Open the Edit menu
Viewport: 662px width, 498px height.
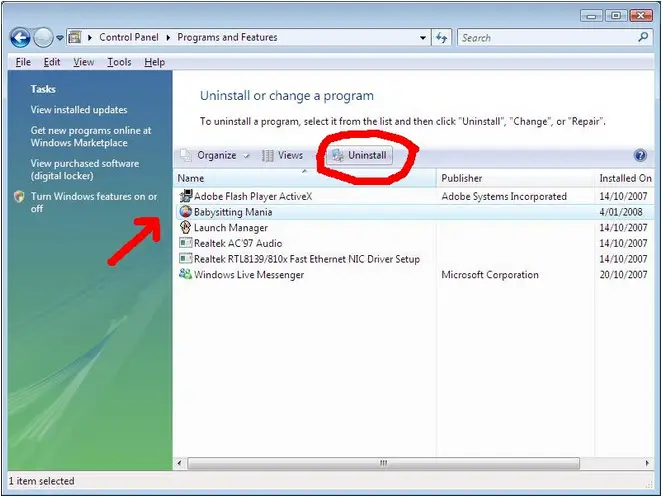click(52, 62)
